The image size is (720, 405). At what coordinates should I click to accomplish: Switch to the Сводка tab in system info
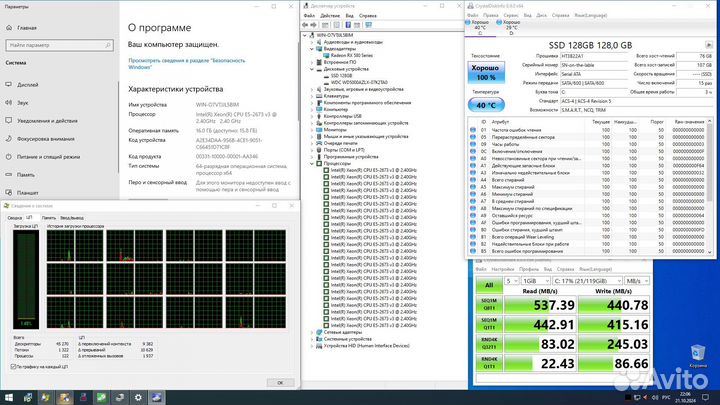tap(15, 218)
